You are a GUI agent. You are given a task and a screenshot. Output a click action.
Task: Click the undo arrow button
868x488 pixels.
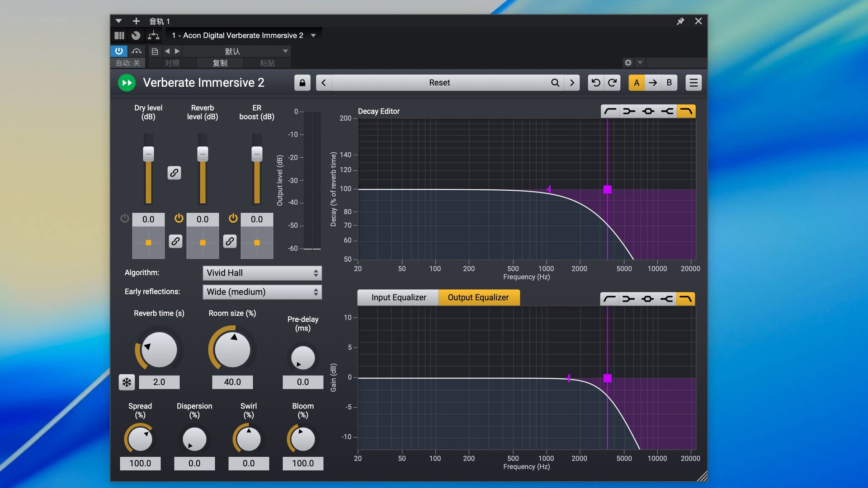tap(596, 83)
